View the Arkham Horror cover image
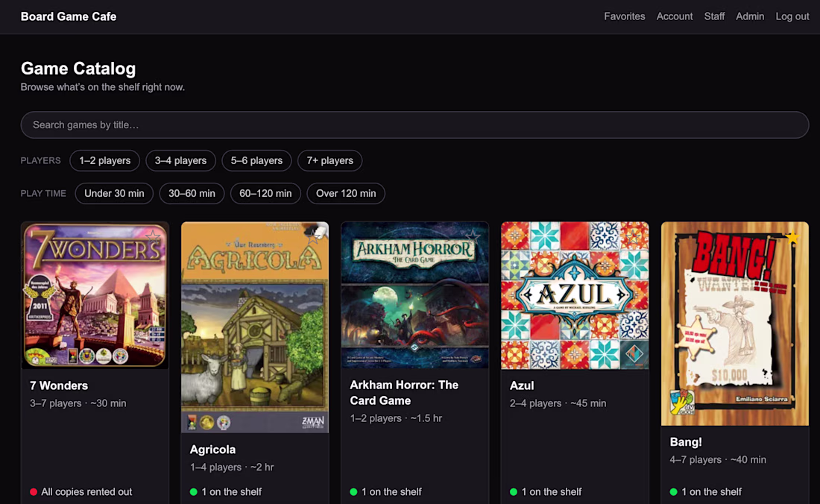 click(x=415, y=295)
